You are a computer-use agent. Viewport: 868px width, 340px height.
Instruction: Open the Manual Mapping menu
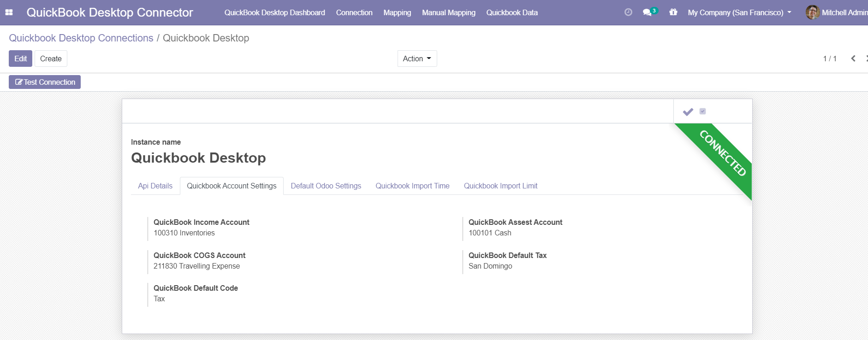coord(448,12)
